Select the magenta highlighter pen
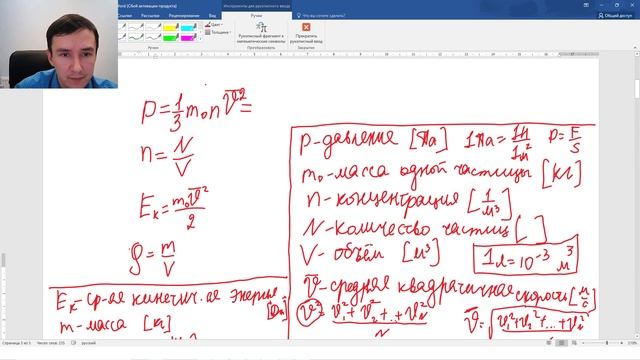This screenshot has height=360, width=640. pos(188,37)
